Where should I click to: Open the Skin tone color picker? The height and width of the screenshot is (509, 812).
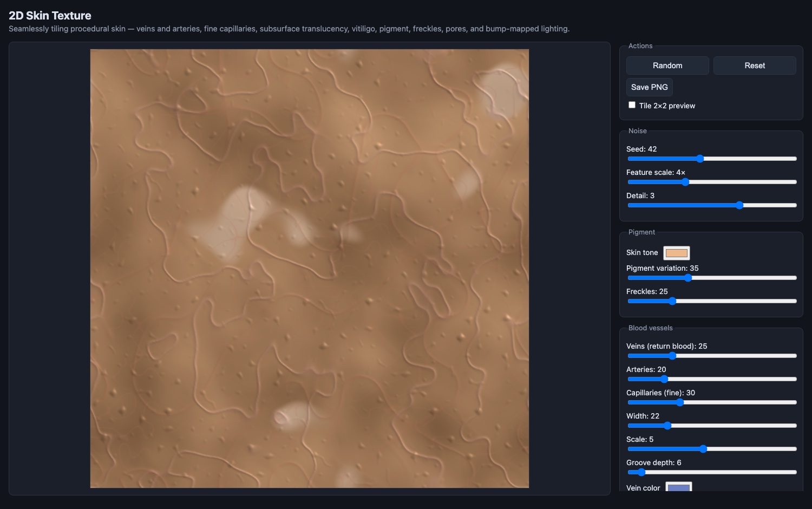tap(677, 253)
